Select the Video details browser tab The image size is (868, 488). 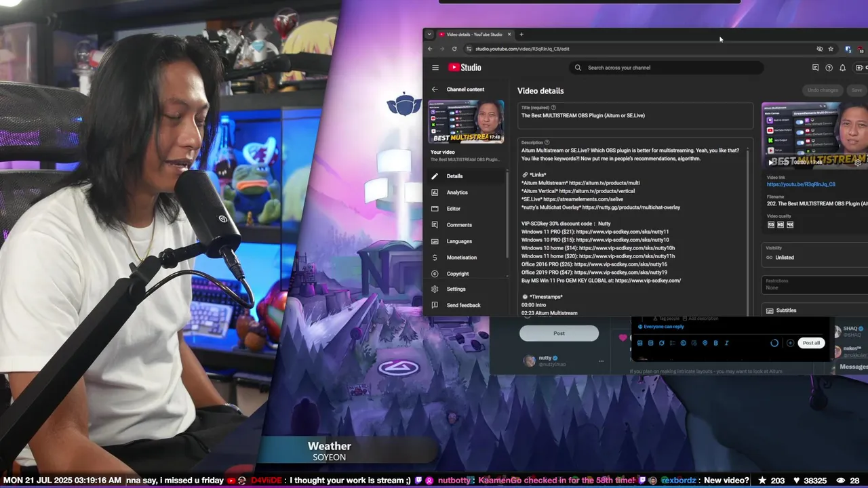pos(474,35)
